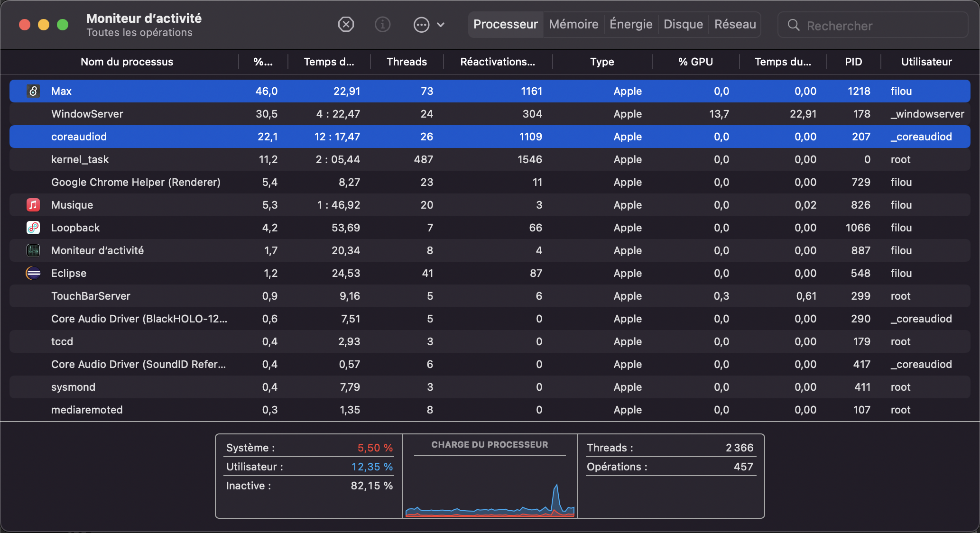Focus the Rechercher search field
Viewport: 980px width, 533px height.
coord(873,25)
